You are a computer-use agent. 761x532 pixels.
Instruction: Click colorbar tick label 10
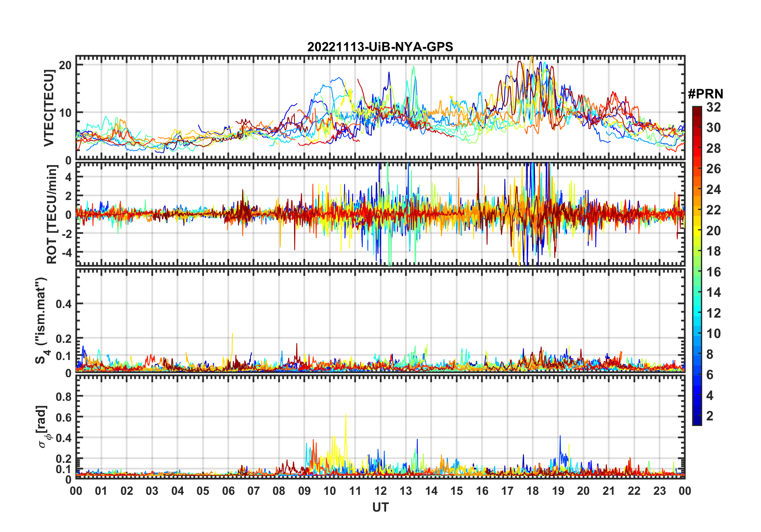[x=713, y=334]
